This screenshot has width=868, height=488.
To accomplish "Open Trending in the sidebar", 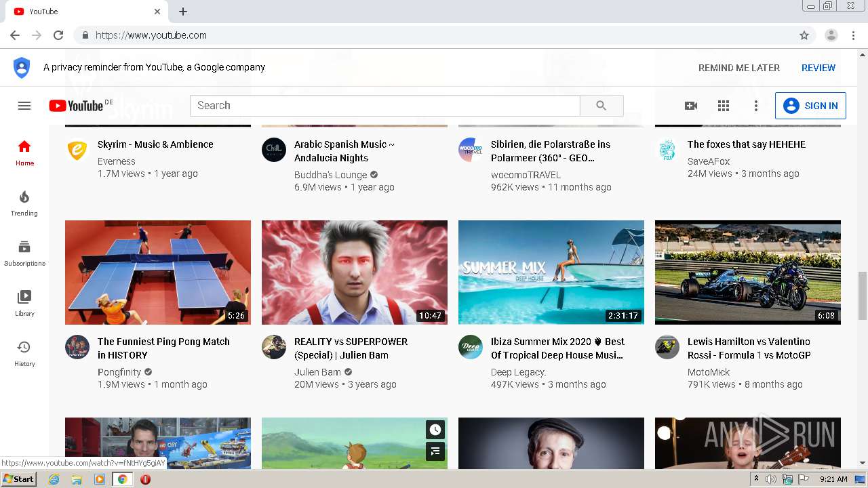I will 24,203.
